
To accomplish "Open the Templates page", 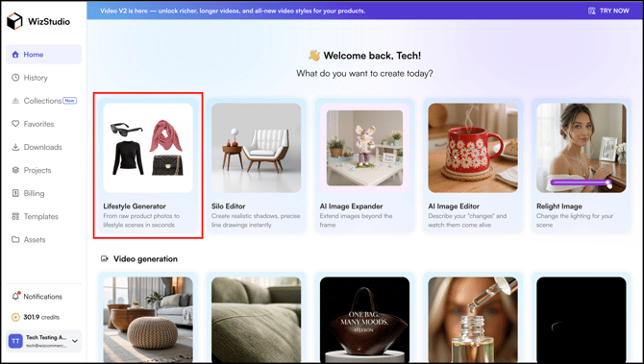I will coord(43,216).
